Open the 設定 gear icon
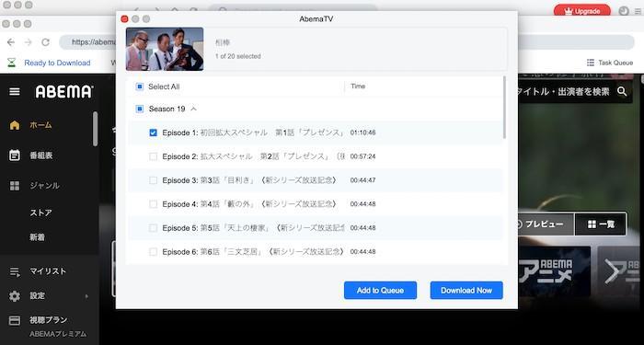644x345 pixels. click(15, 296)
